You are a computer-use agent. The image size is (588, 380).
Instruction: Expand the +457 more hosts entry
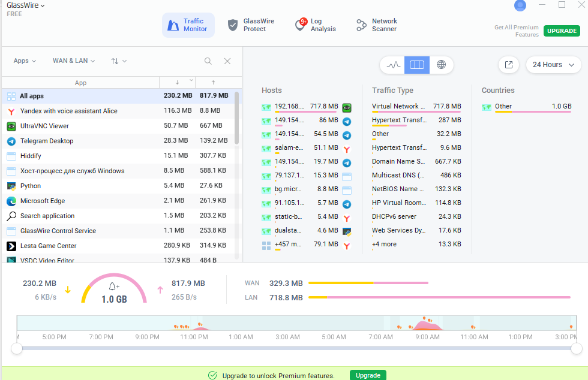pos(299,245)
